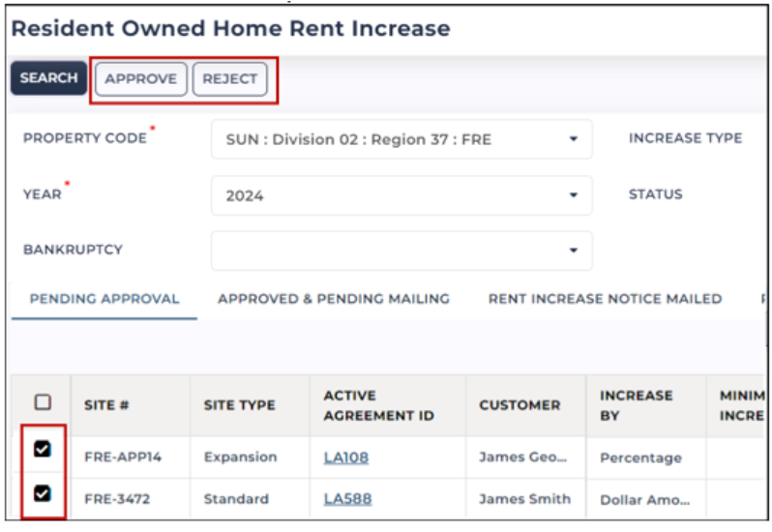The image size is (772, 532).
Task: Uncheck the FRE-APP14 row checkbox
Action: [43, 449]
